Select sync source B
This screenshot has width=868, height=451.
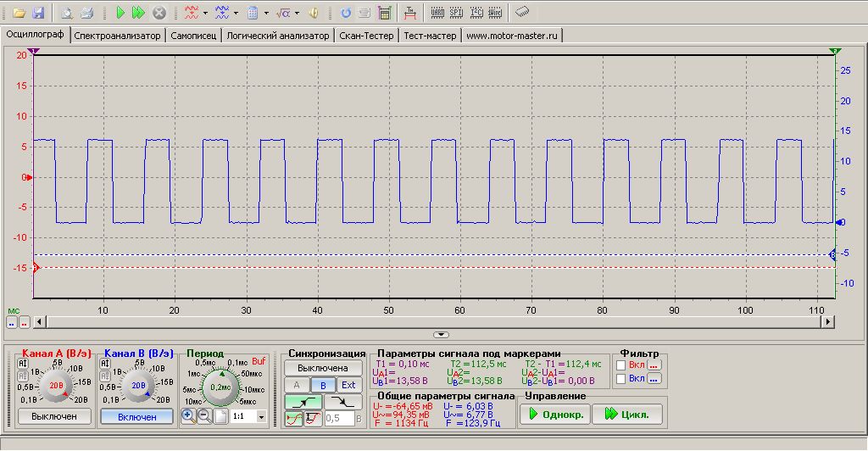click(x=323, y=385)
